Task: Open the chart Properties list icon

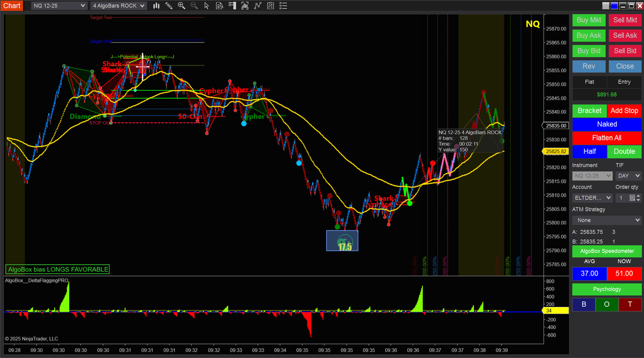Action: point(283,6)
